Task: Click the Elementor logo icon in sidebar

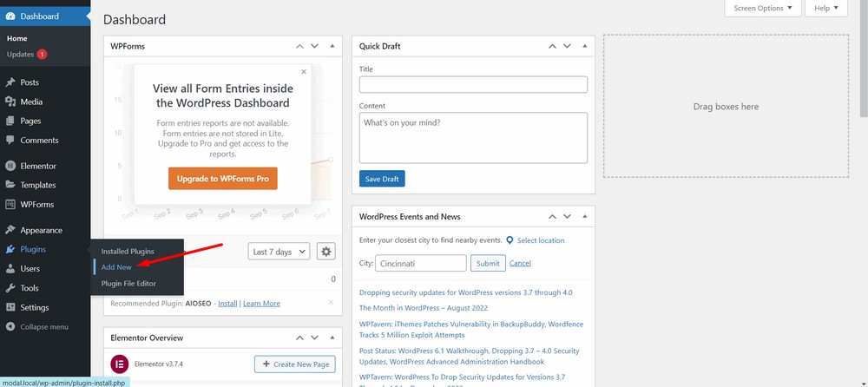Action: 10,166
